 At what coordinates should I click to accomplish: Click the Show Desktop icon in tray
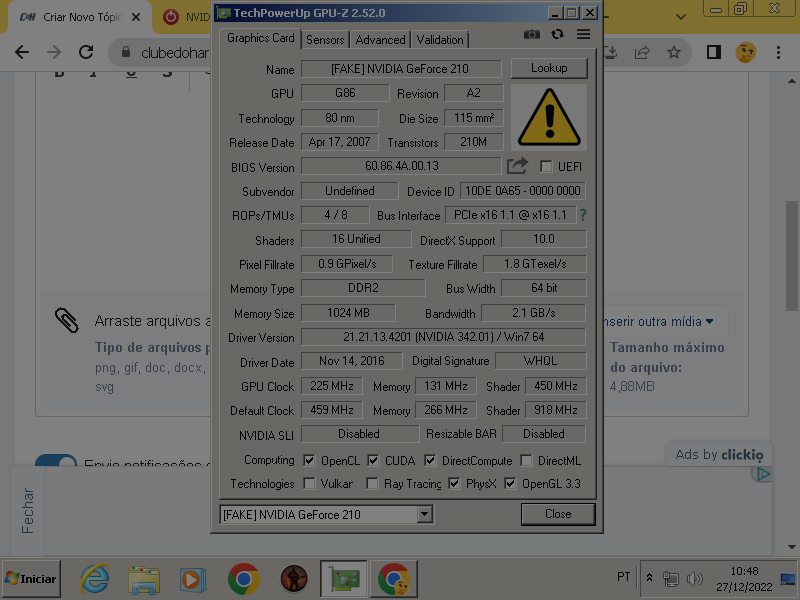788,579
